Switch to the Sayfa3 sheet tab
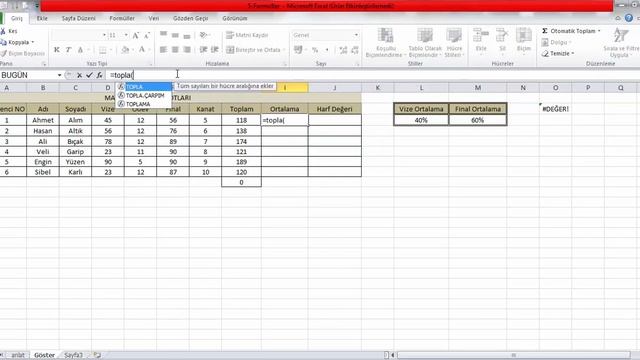 [73, 355]
